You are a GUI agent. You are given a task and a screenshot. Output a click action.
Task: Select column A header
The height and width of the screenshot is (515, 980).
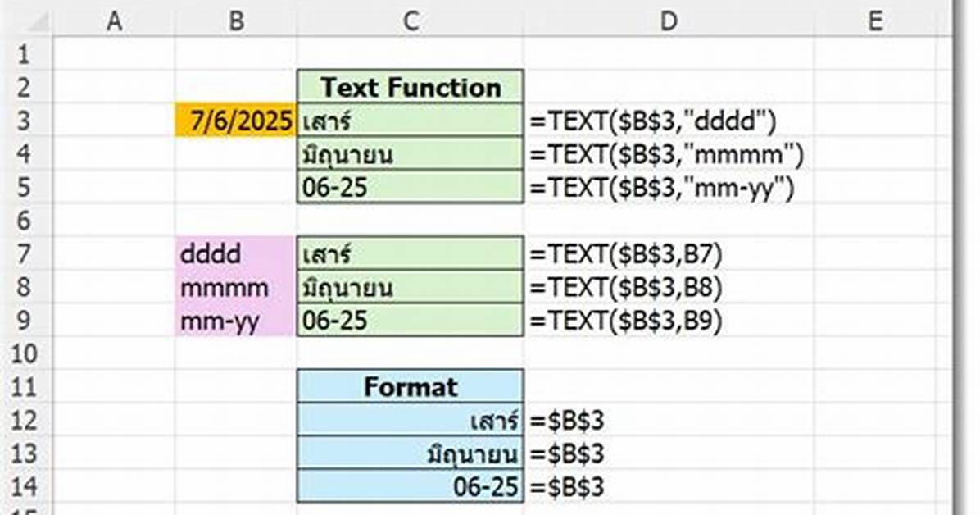[114, 21]
